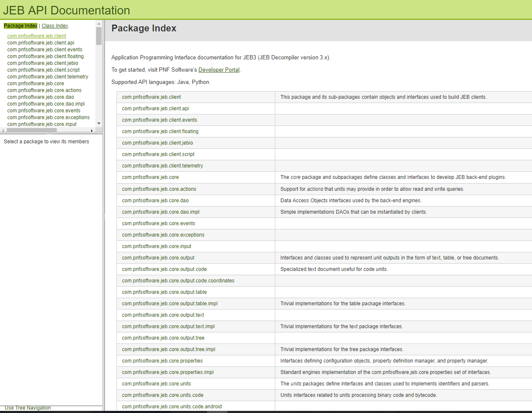Open com.pnfsoftware.jeb.core.output.text link
The height and width of the screenshot is (413, 532).
point(163,315)
